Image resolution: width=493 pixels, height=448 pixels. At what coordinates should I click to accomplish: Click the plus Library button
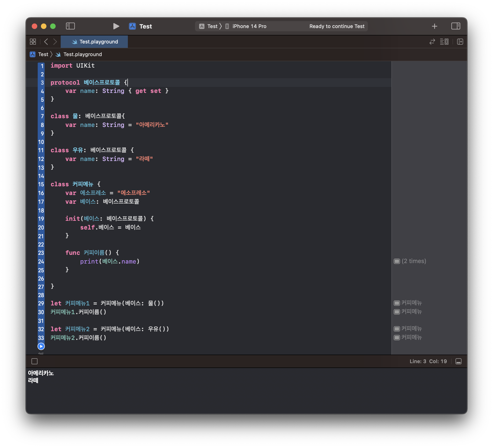coord(434,26)
